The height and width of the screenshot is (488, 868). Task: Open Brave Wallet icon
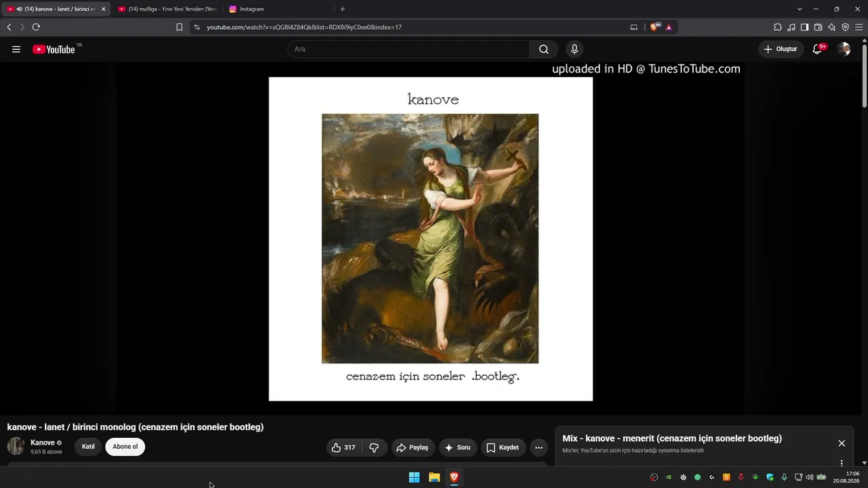tap(818, 27)
